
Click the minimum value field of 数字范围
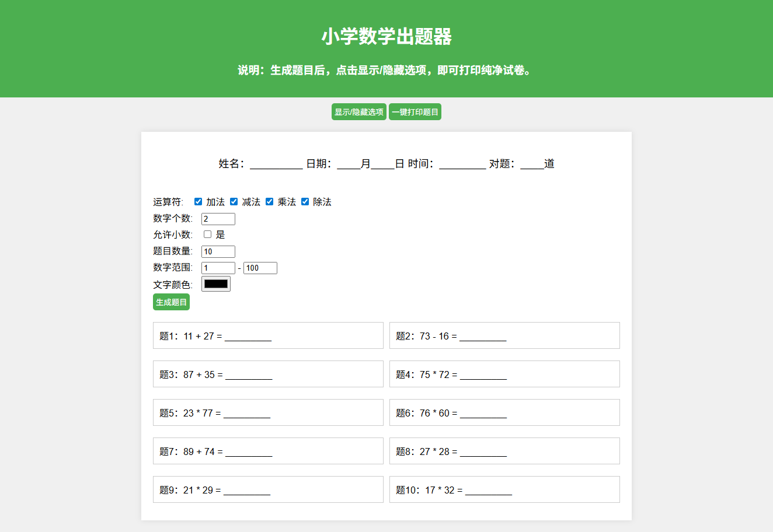(x=218, y=268)
